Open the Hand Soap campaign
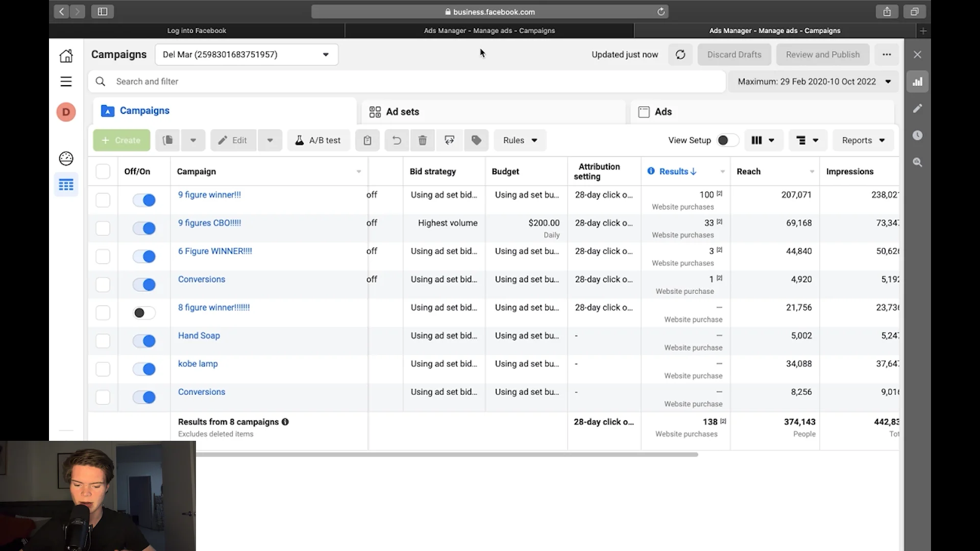 click(x=199, y=336)
